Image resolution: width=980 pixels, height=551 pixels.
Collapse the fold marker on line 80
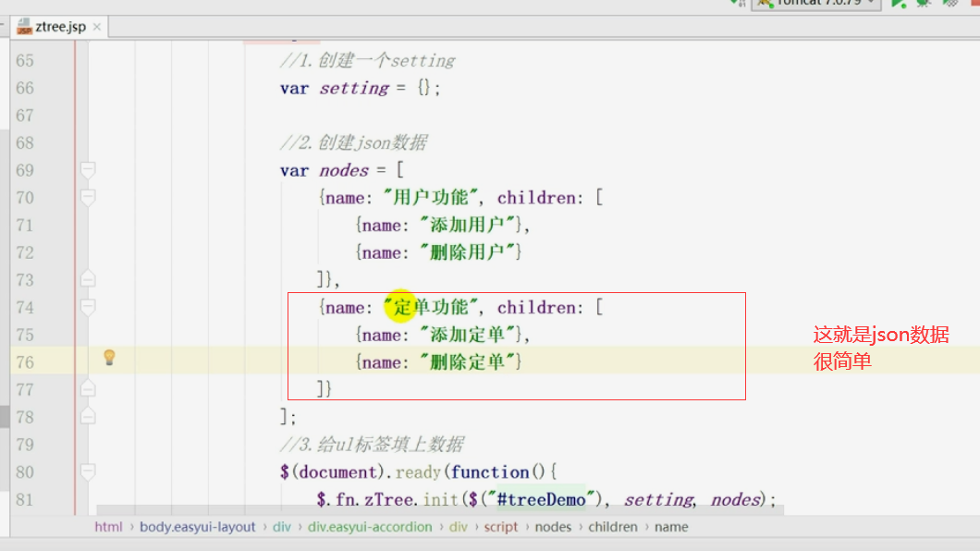[88, 471]
